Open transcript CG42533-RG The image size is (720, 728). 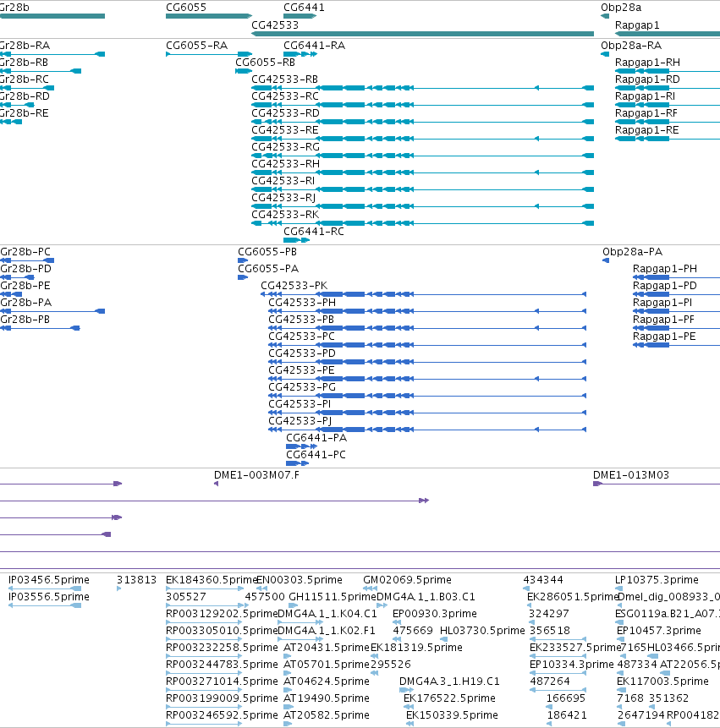[285, 147]
